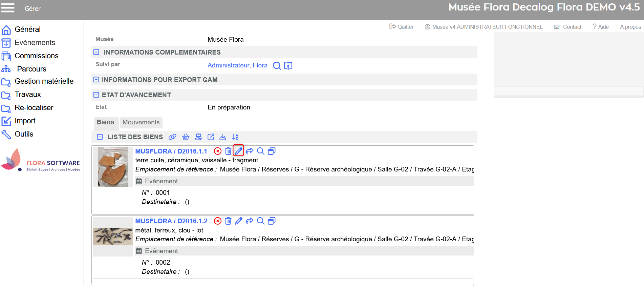Toggle the Informations pour export GAM section

[x=96, y=80]
